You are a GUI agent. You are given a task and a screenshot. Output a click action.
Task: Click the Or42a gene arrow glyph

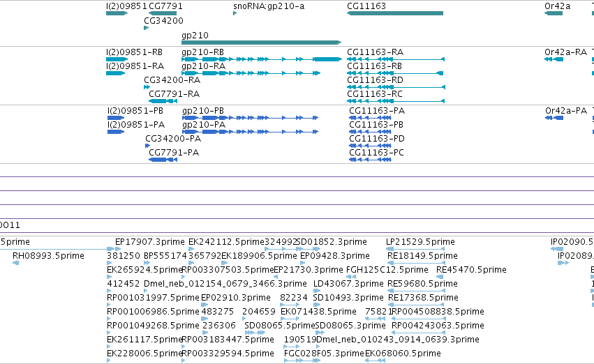tap(554, 13)
